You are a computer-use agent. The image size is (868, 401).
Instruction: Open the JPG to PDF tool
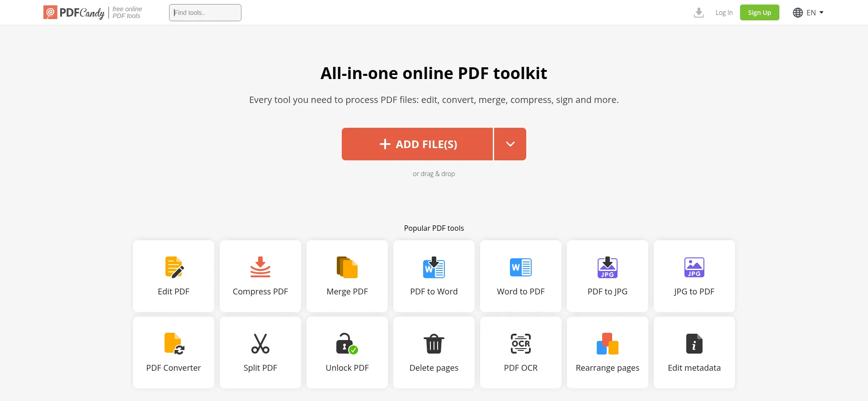(694, 276)
